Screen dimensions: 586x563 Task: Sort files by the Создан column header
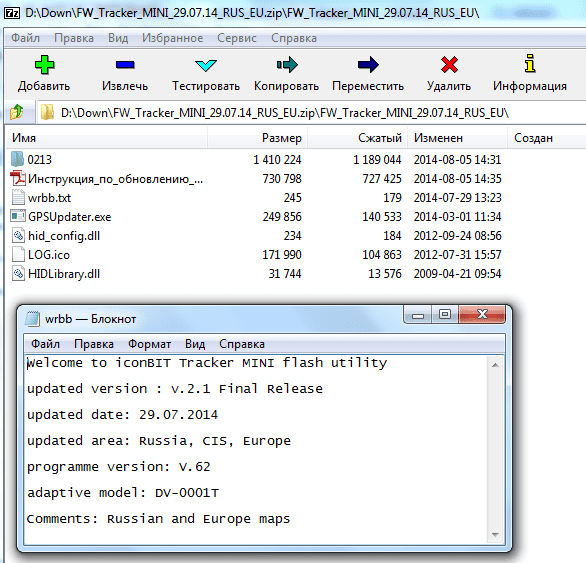point(547,138)
